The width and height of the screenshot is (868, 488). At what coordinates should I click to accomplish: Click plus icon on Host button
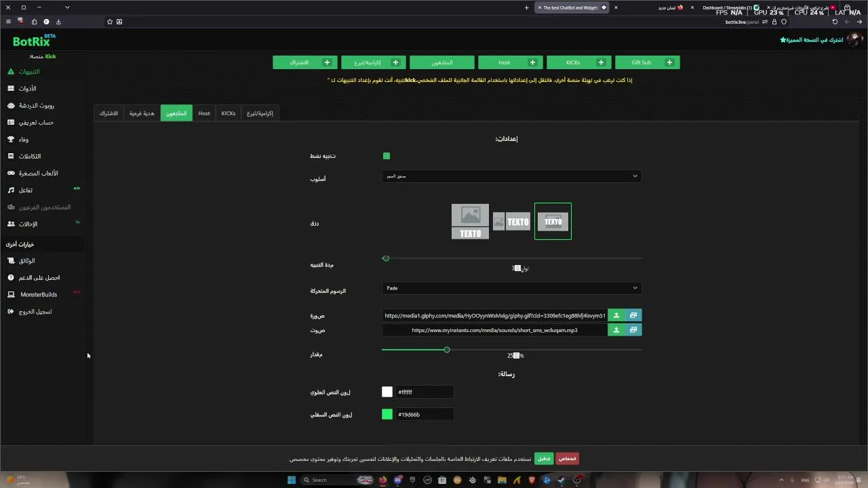(532, 62)
